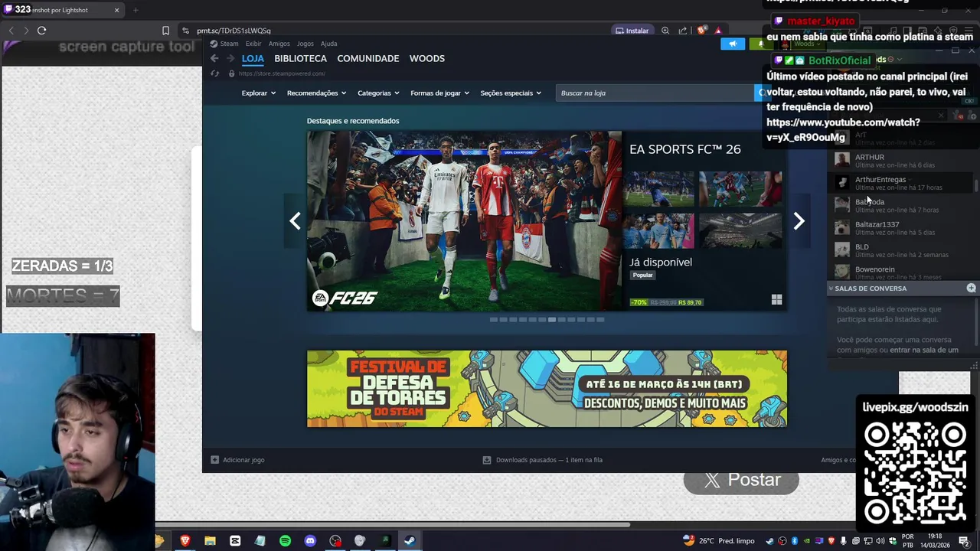
Task: Select the highlighted carousel page dot
Action: click(x=551, y=319)
